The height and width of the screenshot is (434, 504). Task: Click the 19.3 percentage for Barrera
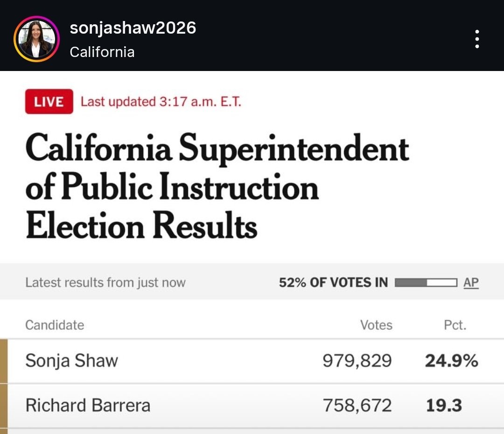444,406
